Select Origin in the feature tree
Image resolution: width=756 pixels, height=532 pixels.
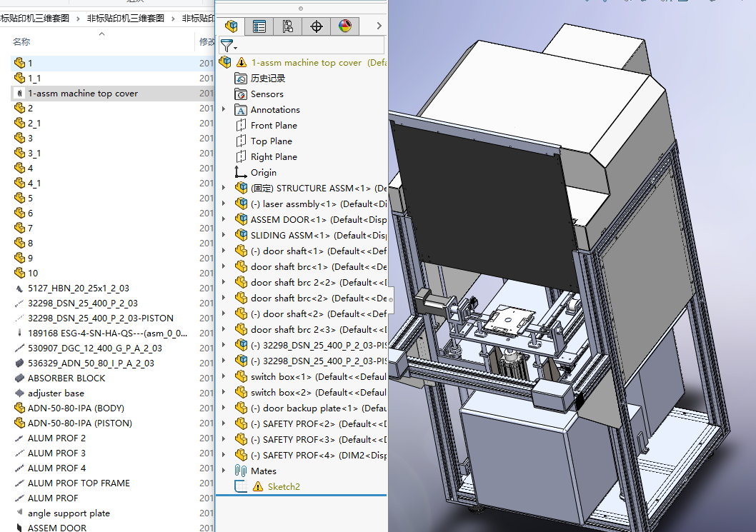[263, 173]
